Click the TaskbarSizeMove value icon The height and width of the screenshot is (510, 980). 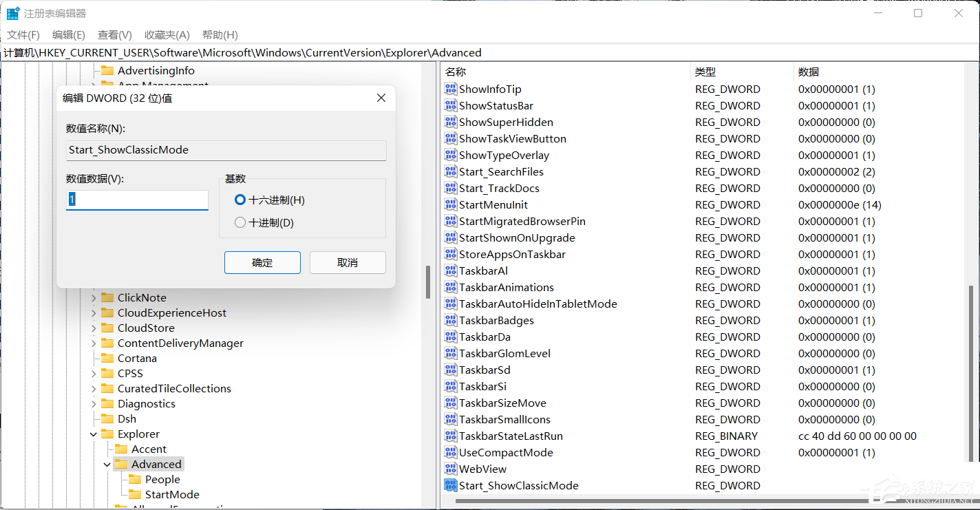click(451, 403)
